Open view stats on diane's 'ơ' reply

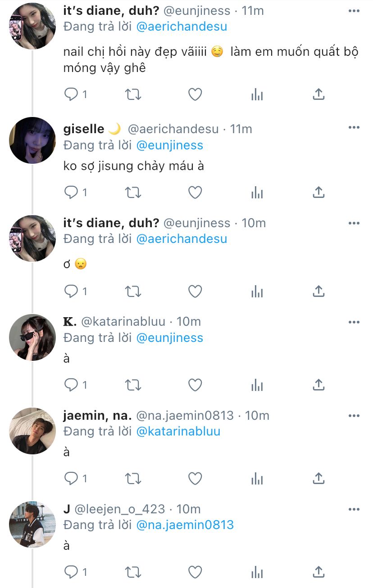(x=257, y=292)
